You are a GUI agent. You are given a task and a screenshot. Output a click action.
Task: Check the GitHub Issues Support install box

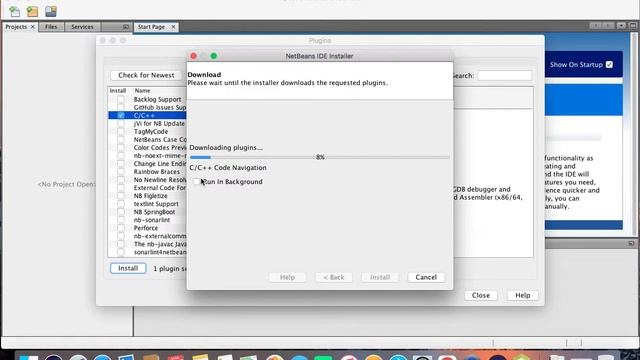click(121, 107)
